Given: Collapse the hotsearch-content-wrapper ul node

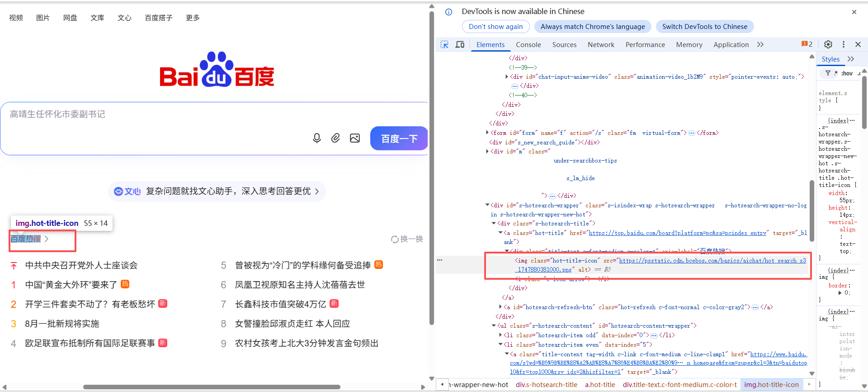Looking at the screenshot, I should click(x=494, y=325).
